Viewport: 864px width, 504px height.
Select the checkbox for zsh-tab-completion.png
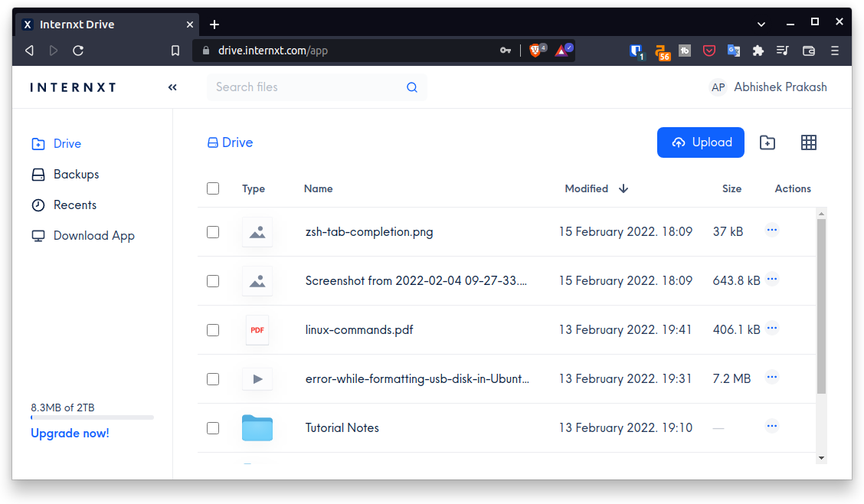212,231
